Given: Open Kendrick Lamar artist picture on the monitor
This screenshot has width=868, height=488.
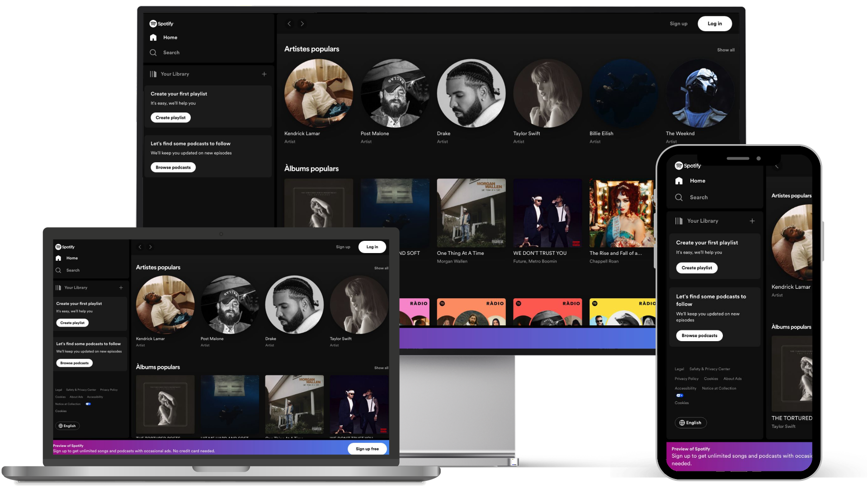Looking at the screenshot, I should point(319,93).
